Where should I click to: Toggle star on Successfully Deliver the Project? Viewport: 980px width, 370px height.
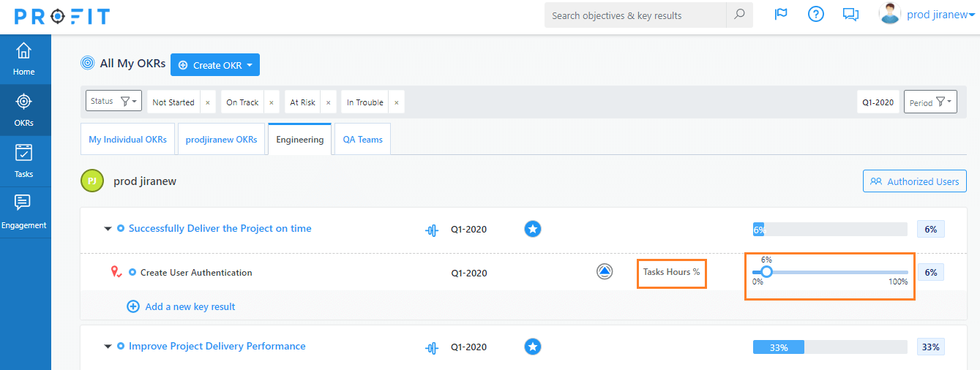(533, 229)
